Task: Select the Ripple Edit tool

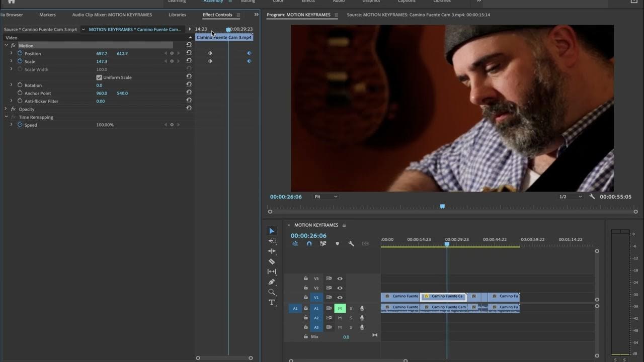Action: (x=272, y=251)
